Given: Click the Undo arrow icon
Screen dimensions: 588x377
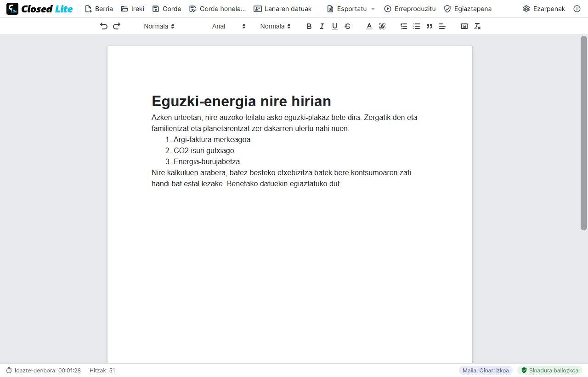Looking at the screenshot, I should [x=104, y=26].
